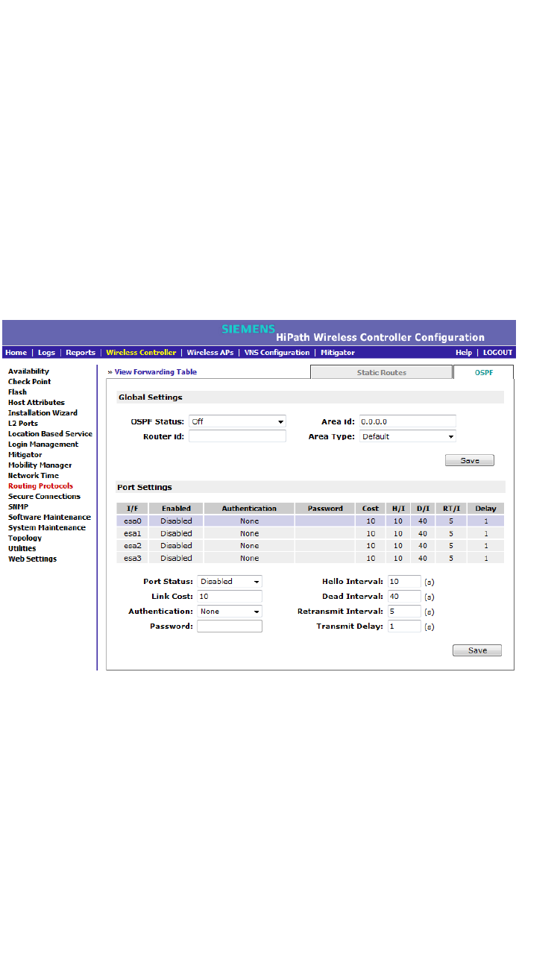Open Availability in the sidebar

pyautogui.click(x=28, y=371)
